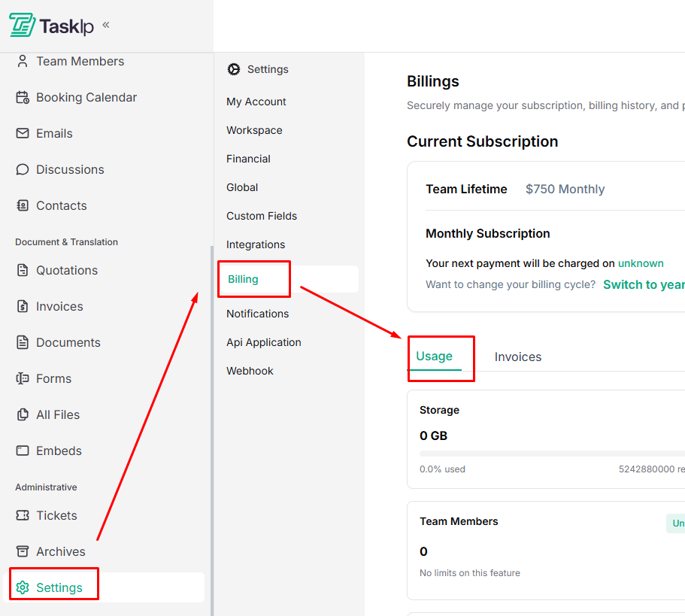Screen dimensions: 685x616
Task: Click the Storage usage progress bar
Action: pyautogui.click(x=556, y=451)
